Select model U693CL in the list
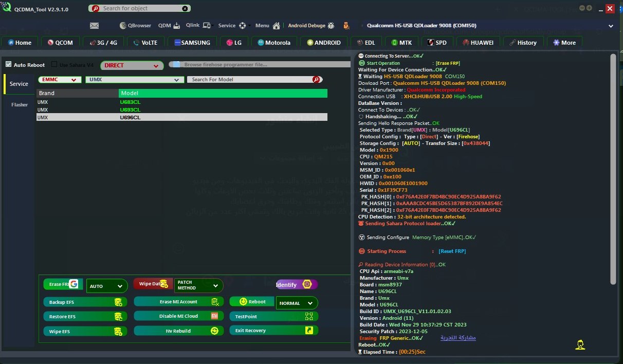The width and height of the screenshot is (623, 364). 182,110
